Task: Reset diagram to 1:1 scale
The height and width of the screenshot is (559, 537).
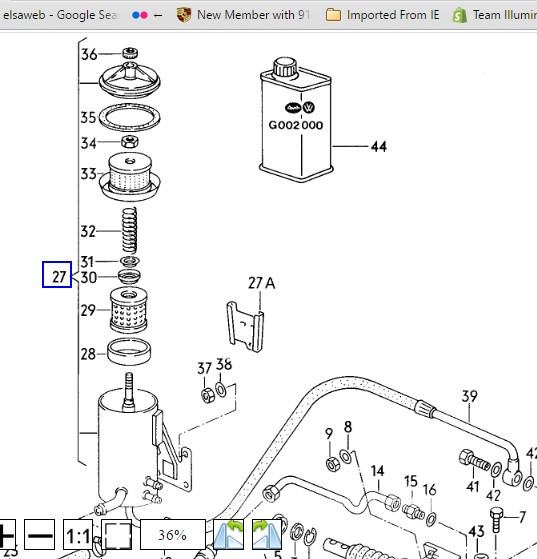Action: click(78, 534)
